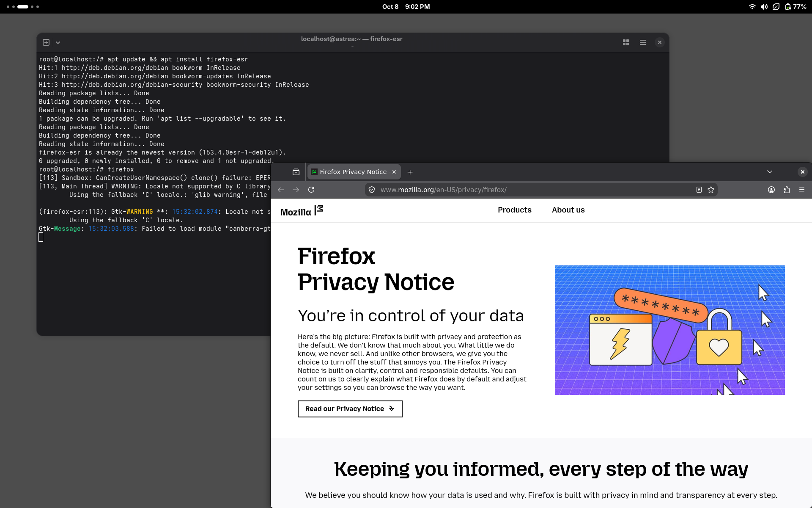Expand the list all tabs chevron
This screenshot has height=508, width=812.
(x=770, y=172)
